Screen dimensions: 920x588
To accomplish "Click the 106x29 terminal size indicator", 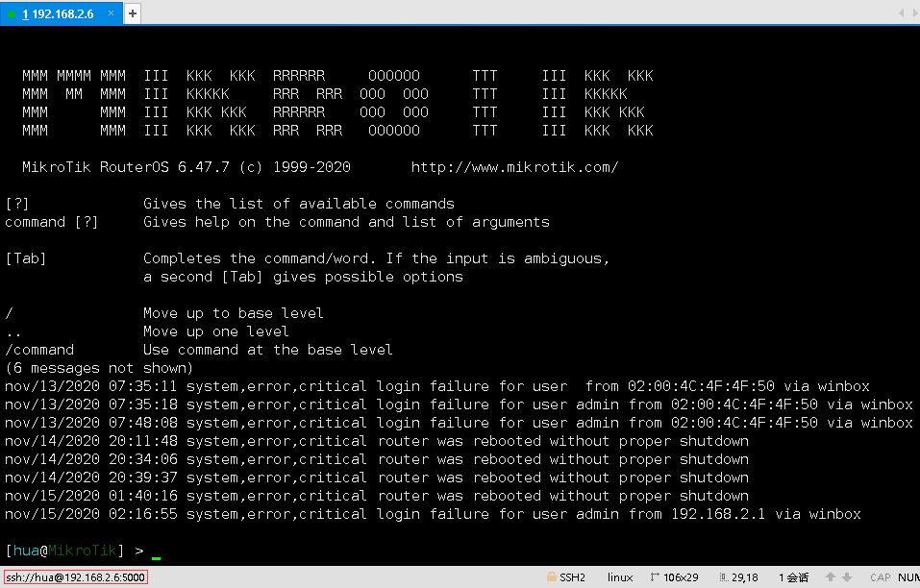I will [x=680, y=577].
